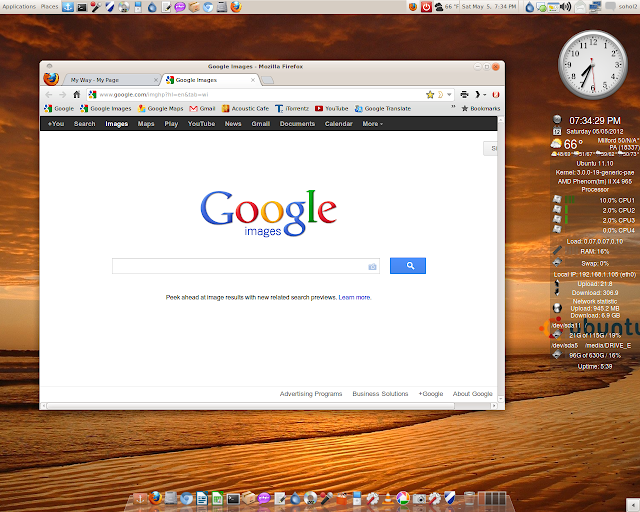Click the Chromium icon in the dock
Image resolution: width=640 pixels, height=512 pixels.
(x=187, y=499)
